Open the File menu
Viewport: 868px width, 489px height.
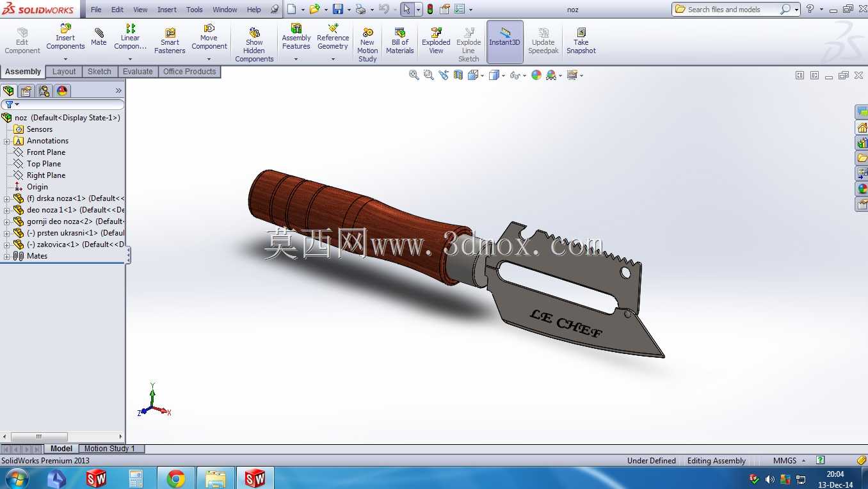coord(96,10)
